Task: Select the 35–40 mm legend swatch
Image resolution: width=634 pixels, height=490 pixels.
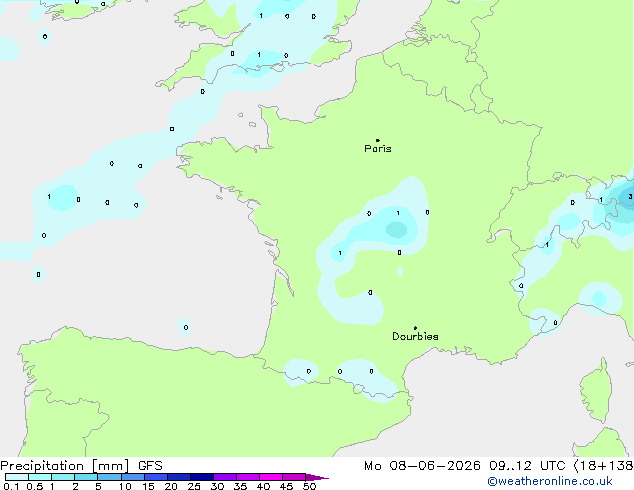Action: pos(247,477)
